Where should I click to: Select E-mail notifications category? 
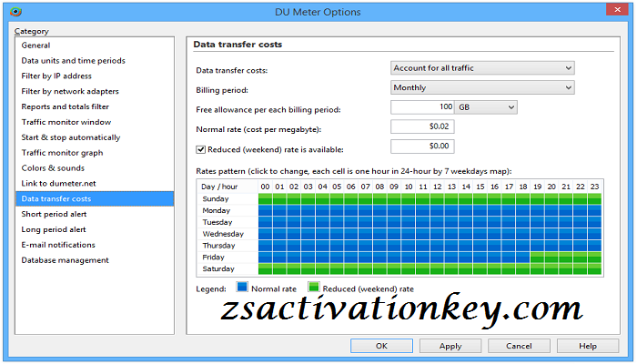95,245
